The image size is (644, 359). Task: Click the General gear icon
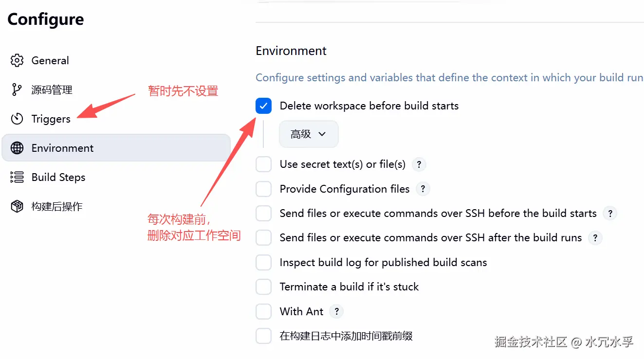tap(17, 61)
